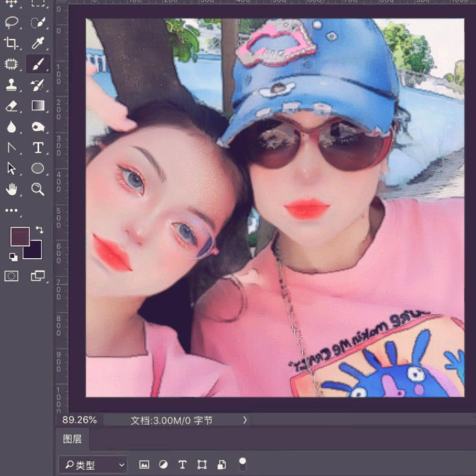
Task: Select the Crop tool
Action: click(x=11, y=43)
